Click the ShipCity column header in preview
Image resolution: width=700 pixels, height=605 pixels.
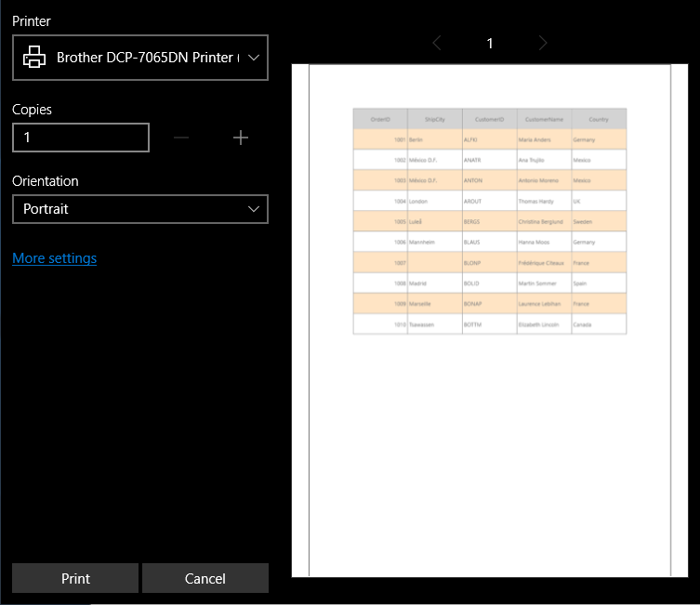(435, 119)
